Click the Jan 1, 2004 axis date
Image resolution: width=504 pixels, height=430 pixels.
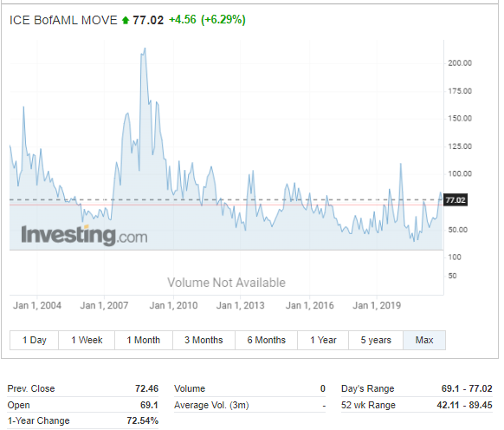[37, 305]
